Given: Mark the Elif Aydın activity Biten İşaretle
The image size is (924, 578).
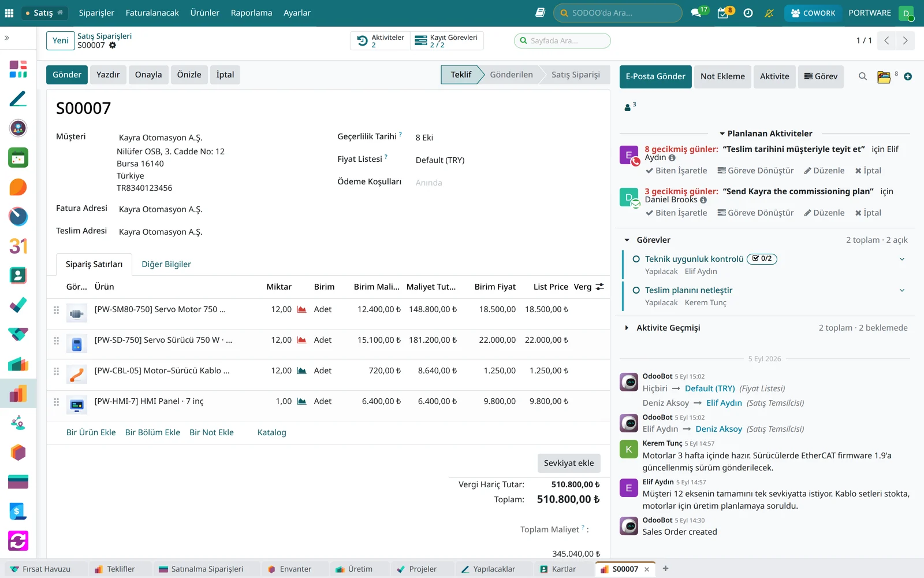Looking at the screenshot, I should (676, 171).
